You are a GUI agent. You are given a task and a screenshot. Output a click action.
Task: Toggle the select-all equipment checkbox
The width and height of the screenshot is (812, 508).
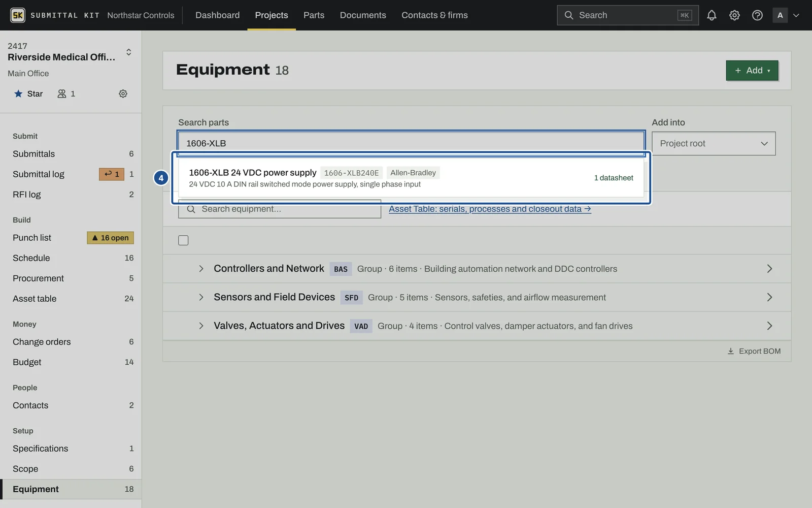point(183,240)
